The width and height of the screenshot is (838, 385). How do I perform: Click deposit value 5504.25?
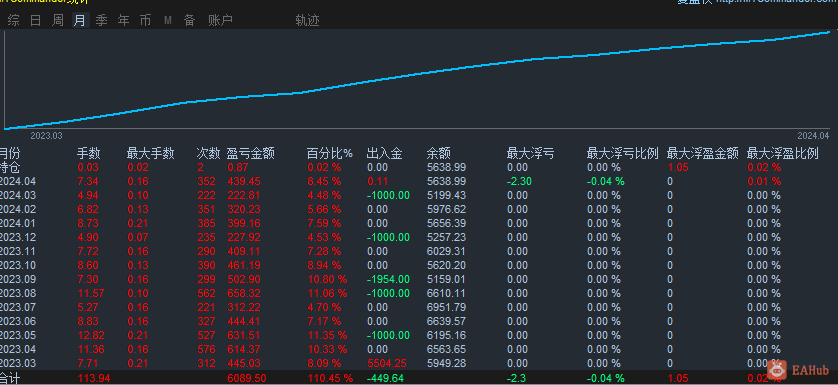[386, 364]
